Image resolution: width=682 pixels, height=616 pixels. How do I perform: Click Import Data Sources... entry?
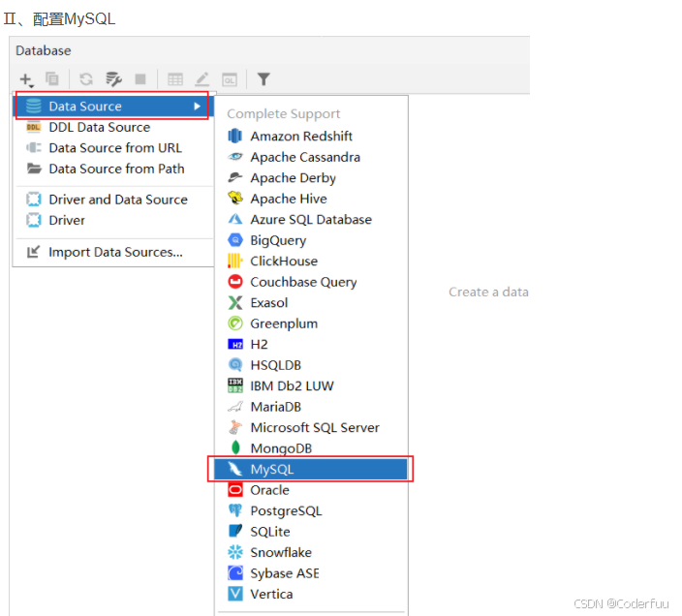pyautogui.click(x=113, y=252)
